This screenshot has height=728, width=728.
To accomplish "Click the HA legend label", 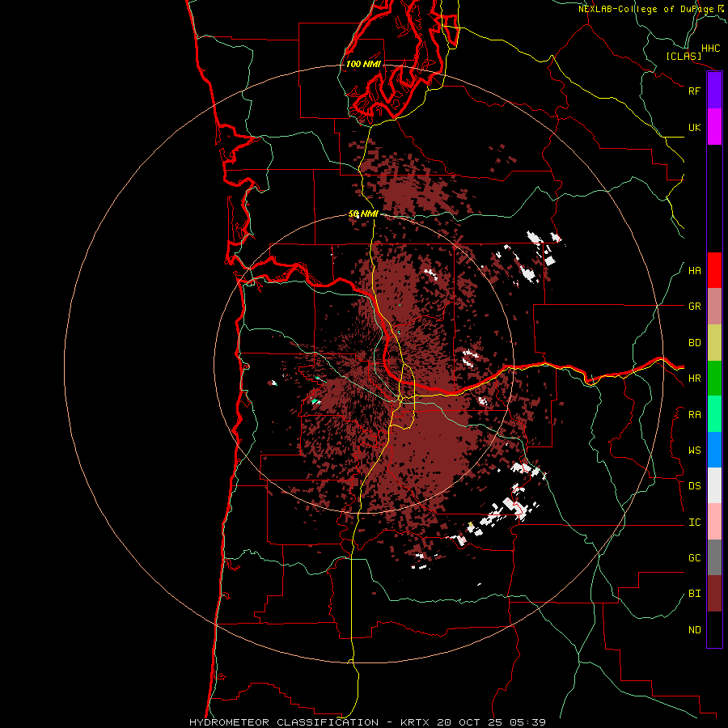I will click(x=694, y=271).
